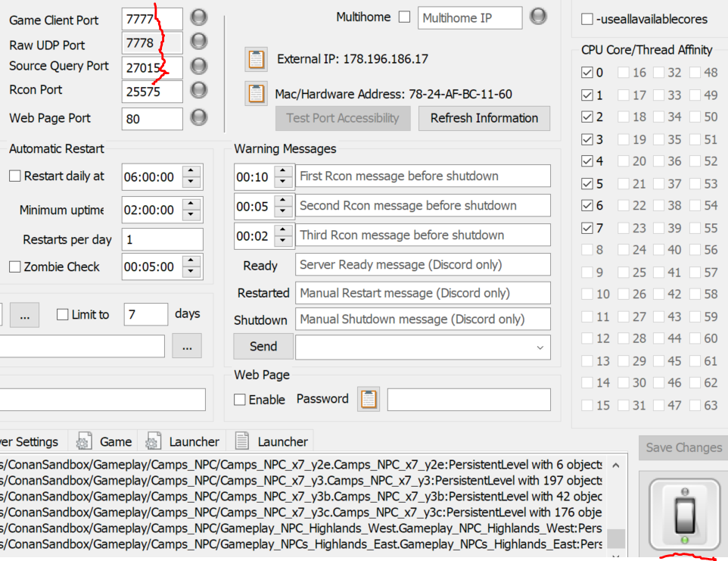Click Manual Restart message field
Image resolution: width=728 pixels, height=561 pixels.
click(x=423, y=293)
